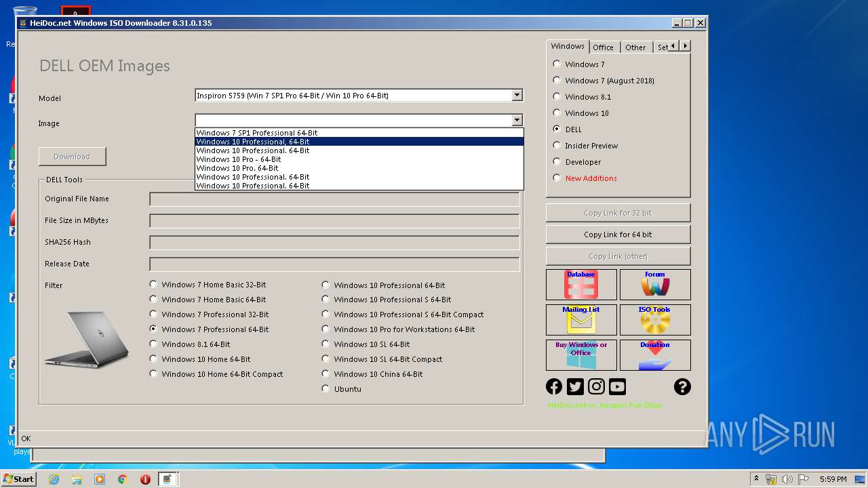Screen dimensions: 868x488
Task: Select the Windows 10 radio option
Action: pyautogui.click(x=580, y=113)
